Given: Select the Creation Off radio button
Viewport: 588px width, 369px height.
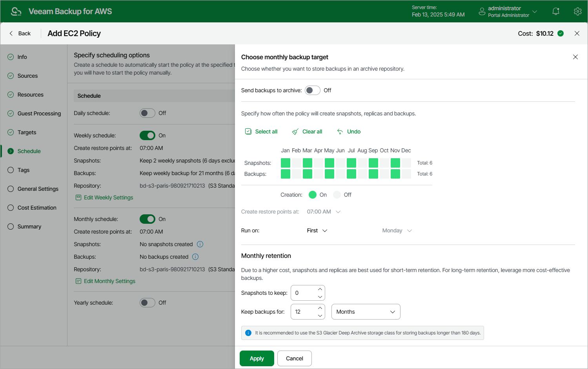Looking at the screenshot, I should (337, 195).
